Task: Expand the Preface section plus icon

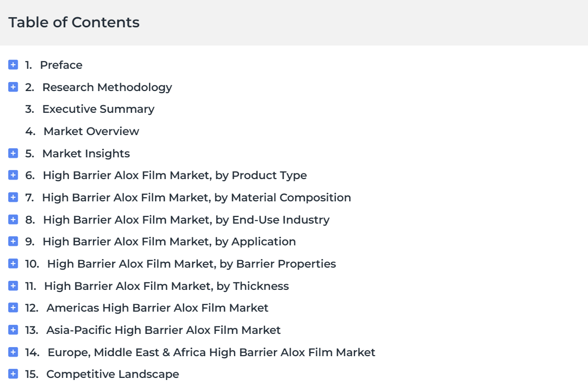Action: click(x=13, y=65)
